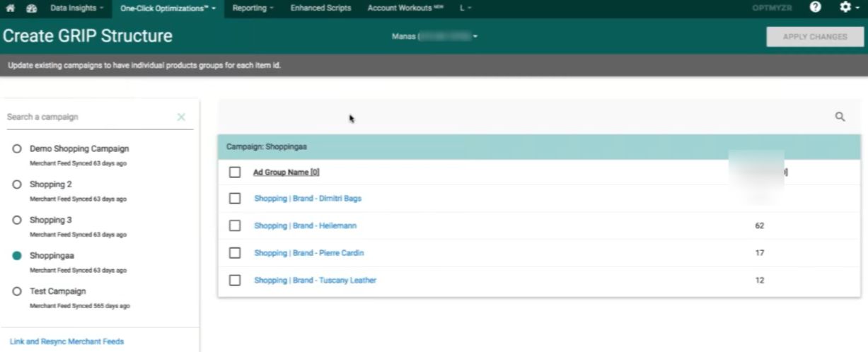Screen dimensions: 868x352
Task: Open the dashboard gauge icon
Action: point(32,8)
